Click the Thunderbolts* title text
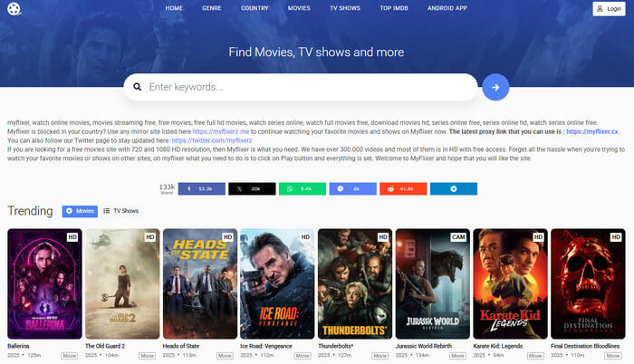This screenshot has width=634, height=364. [x=336, y=346]
